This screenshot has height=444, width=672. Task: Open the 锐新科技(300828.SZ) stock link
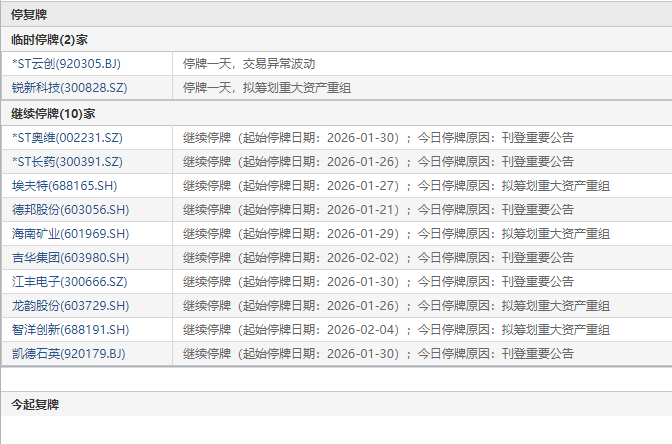pyautogui.click(x=69, y=88)
